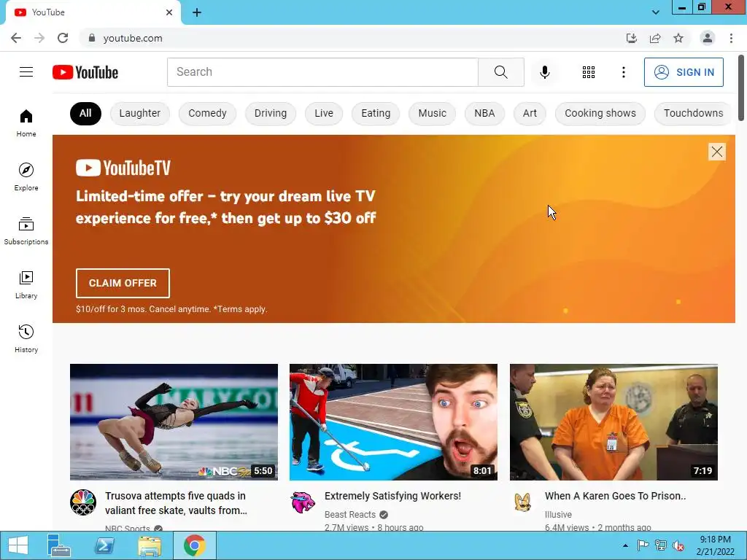Open the Illusive channel name
This screenshot has height=560, width=747.
coord(558,515)
